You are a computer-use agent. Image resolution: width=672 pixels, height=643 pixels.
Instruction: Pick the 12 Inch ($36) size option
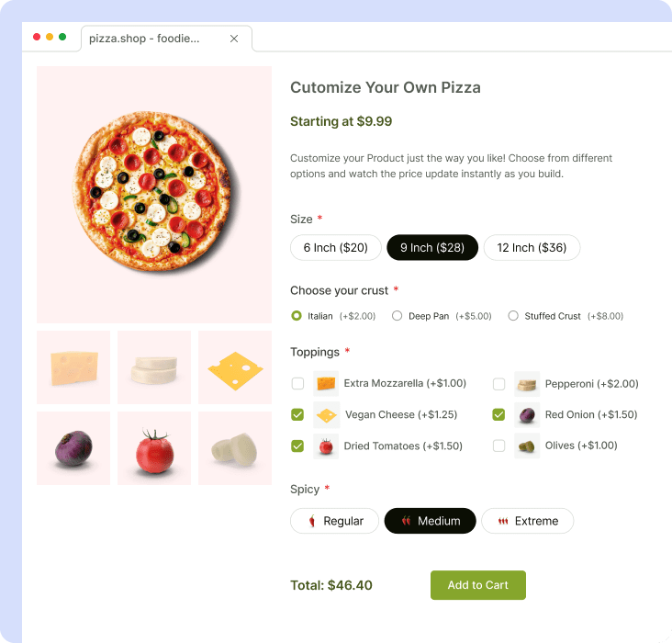click(532, 247)
